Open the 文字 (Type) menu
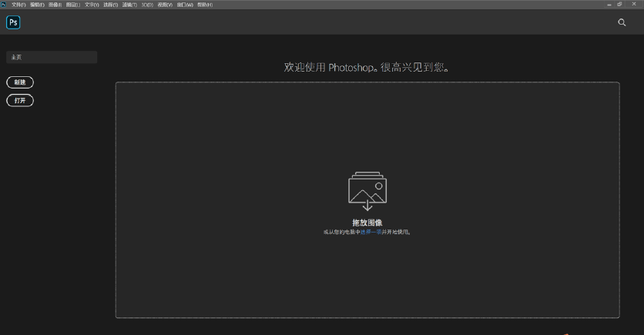This screenshot has width=644, height=335. 92,5
